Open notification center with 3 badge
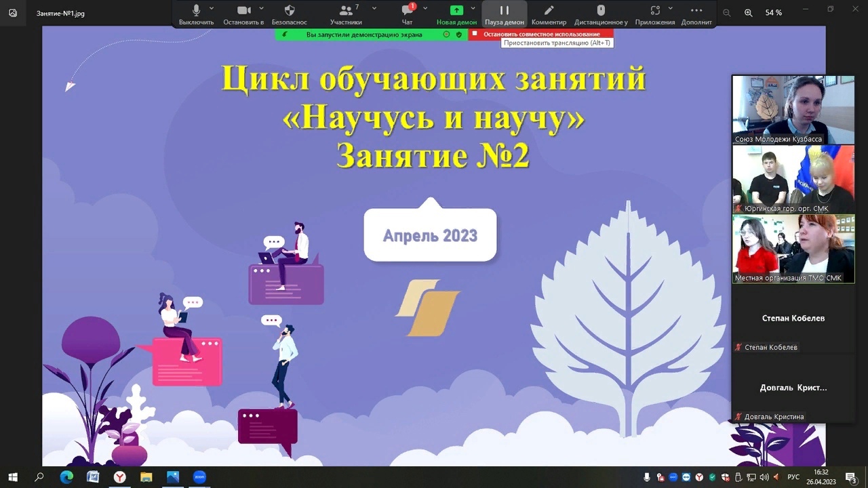This screenshot has height=488, width=868. pyautogui.click(x=851, y=477)
